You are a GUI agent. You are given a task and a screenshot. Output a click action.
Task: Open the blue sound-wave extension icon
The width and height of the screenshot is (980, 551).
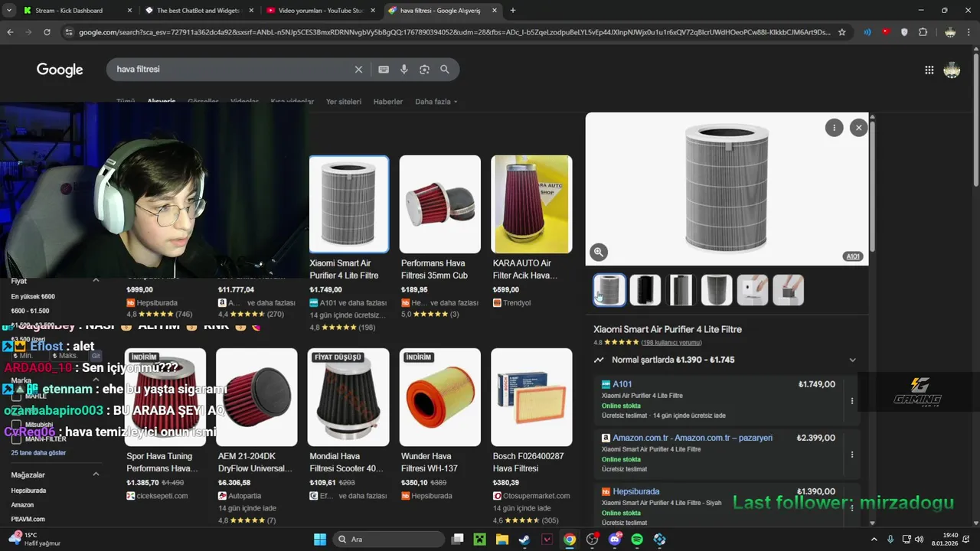tap(867, 32)
